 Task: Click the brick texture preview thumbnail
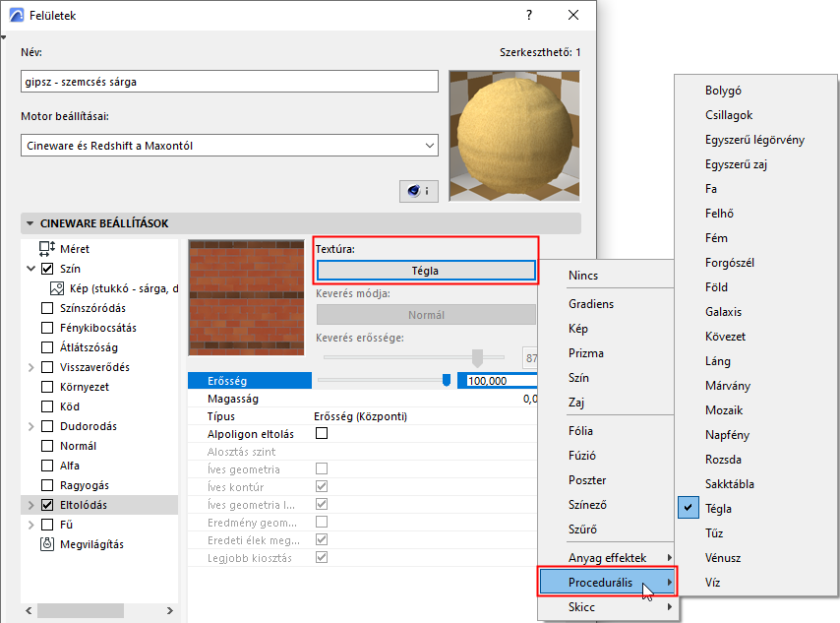pos(247,297)
